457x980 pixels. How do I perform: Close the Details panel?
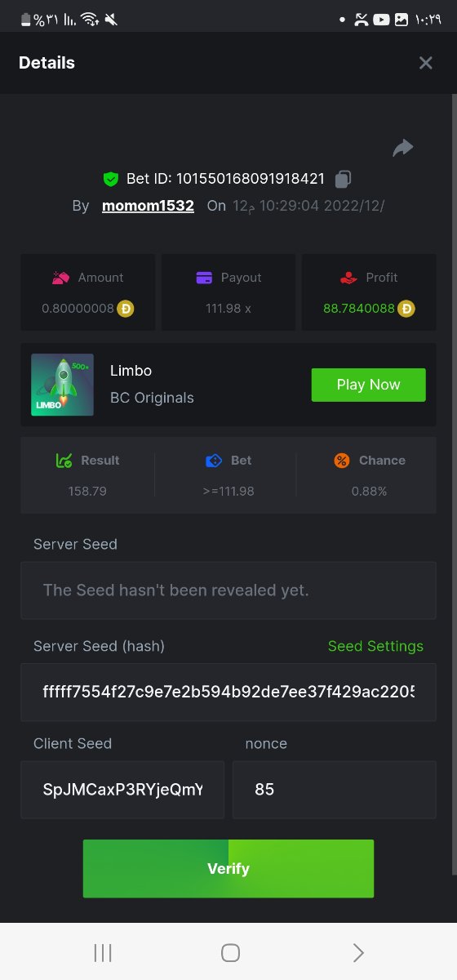point(425,63)
